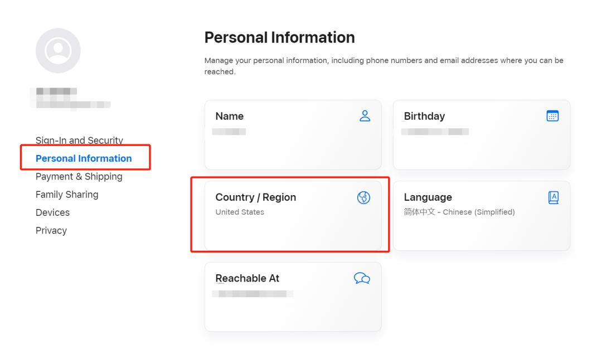Switch to Sign-In and Security section
This screenshot has height=364, width=602.
tap(79, 140)
